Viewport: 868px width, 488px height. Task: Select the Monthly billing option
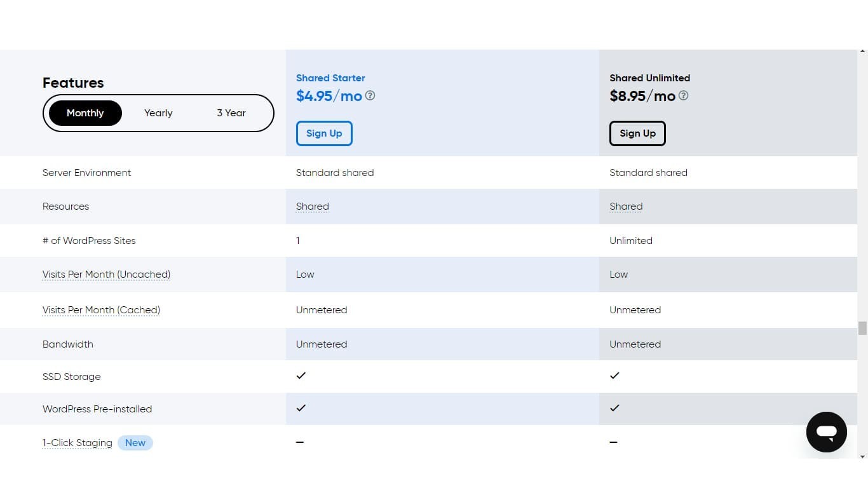pyautogui.click(x=85, y=113)
